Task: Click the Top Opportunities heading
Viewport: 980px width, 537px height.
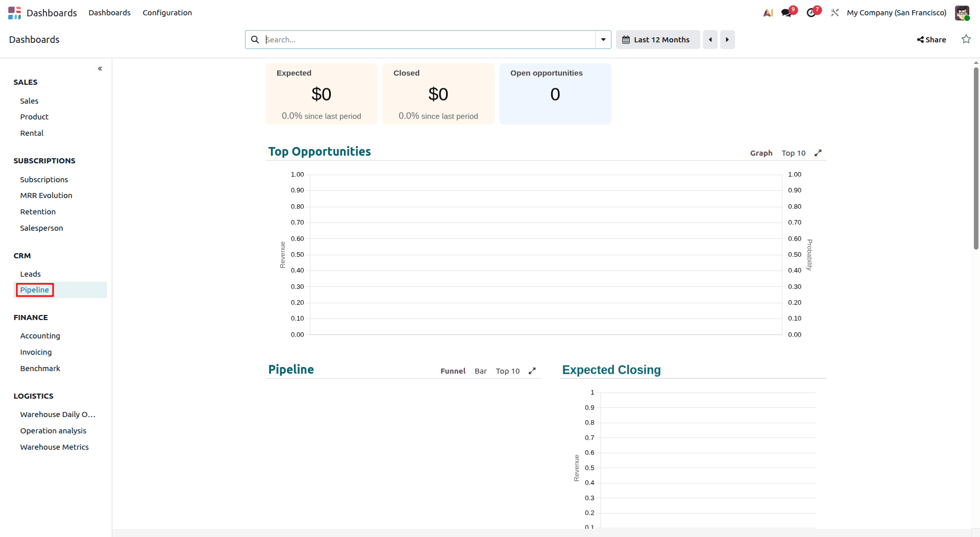Action: point(320,152)
